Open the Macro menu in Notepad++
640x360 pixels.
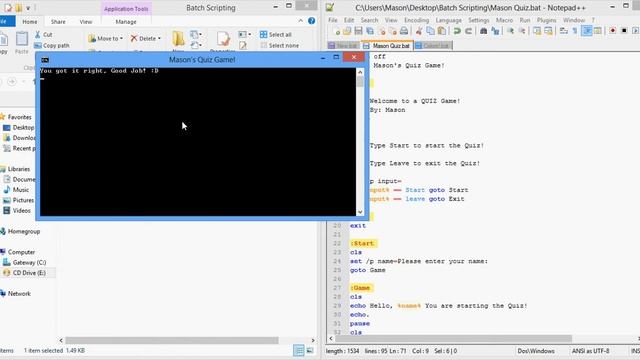click(504, 20)
